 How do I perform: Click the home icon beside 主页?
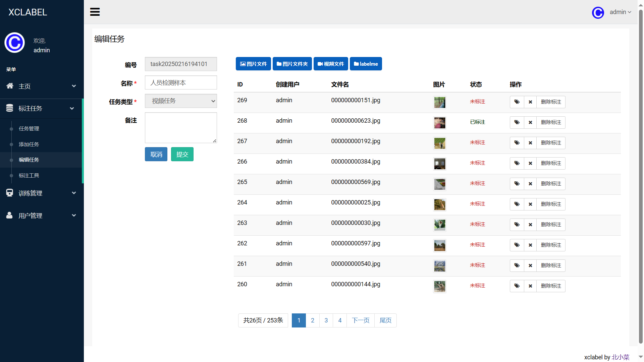10,86
